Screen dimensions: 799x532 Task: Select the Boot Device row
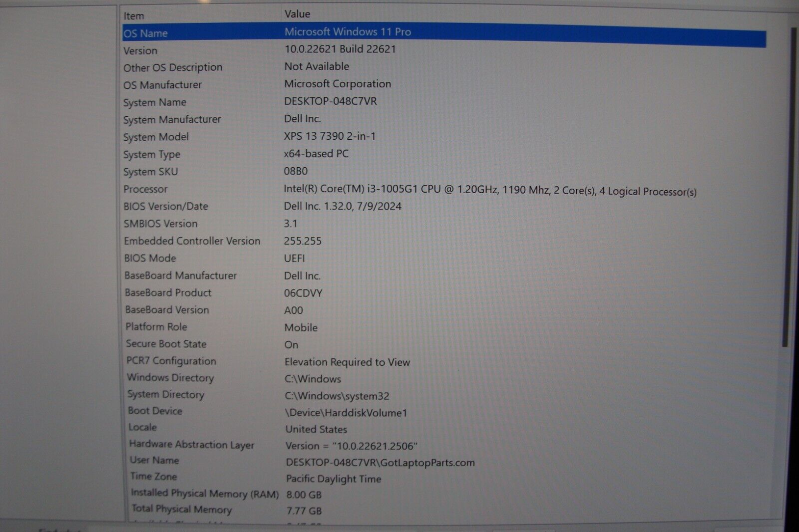[155, 411]
